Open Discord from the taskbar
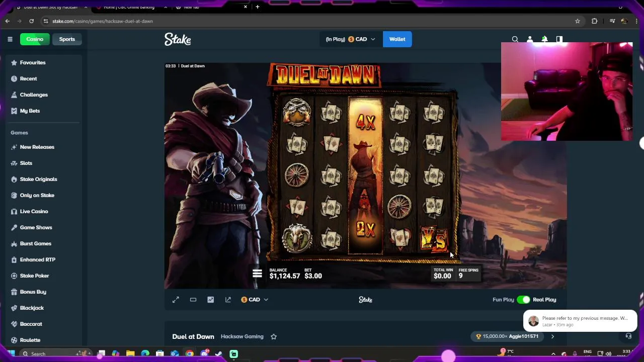This screenshot has height=362, width=644. pos(204,354)
